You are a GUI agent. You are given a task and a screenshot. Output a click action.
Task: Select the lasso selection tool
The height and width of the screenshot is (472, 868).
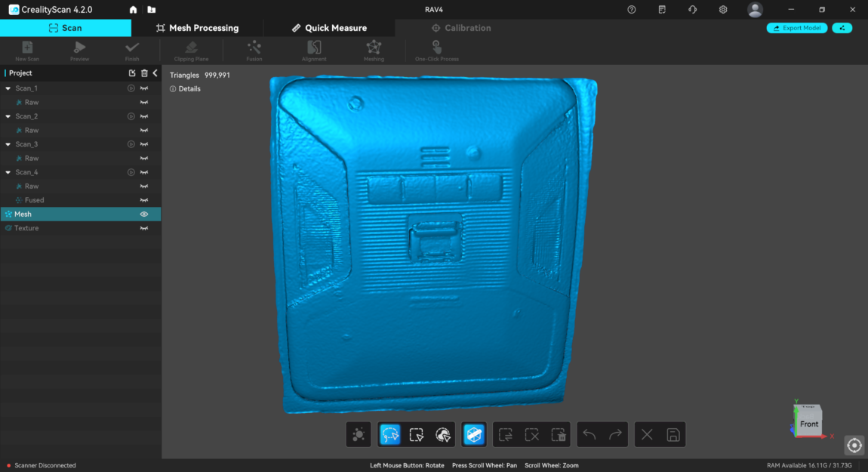[x=389, y=435]
